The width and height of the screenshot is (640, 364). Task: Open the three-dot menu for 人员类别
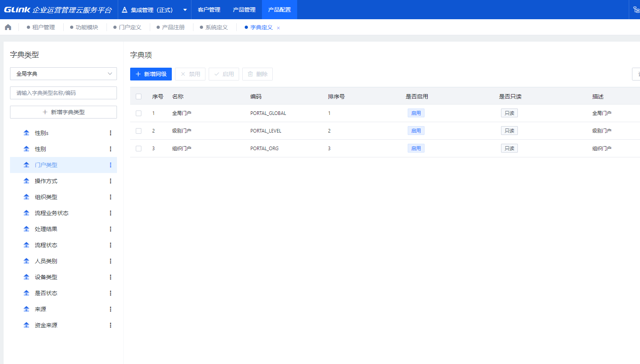coord(111,261)
